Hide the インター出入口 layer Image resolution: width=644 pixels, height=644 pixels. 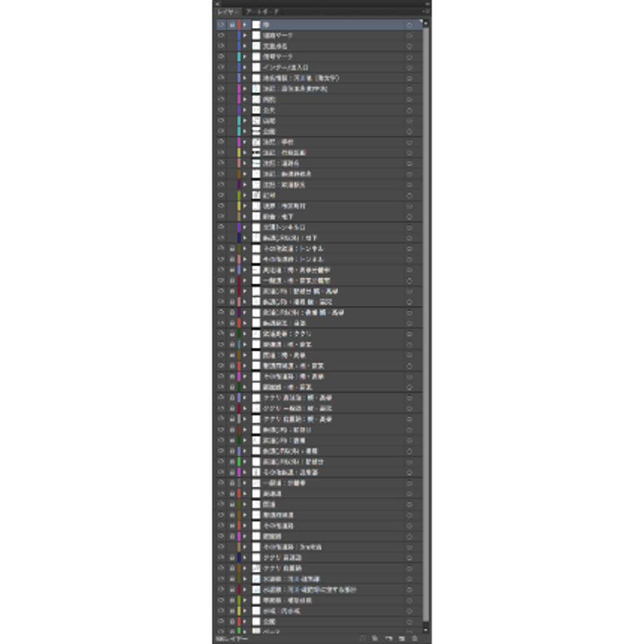(221, 67)
